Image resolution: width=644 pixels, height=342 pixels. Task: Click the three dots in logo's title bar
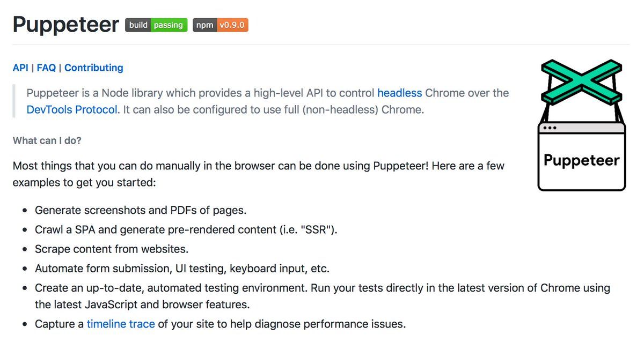point(550,128)
